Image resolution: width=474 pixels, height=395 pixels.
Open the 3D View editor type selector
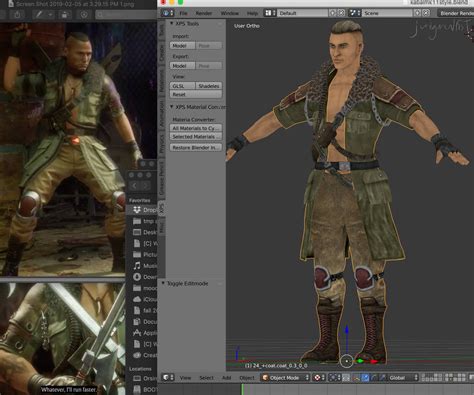(168, 378)
